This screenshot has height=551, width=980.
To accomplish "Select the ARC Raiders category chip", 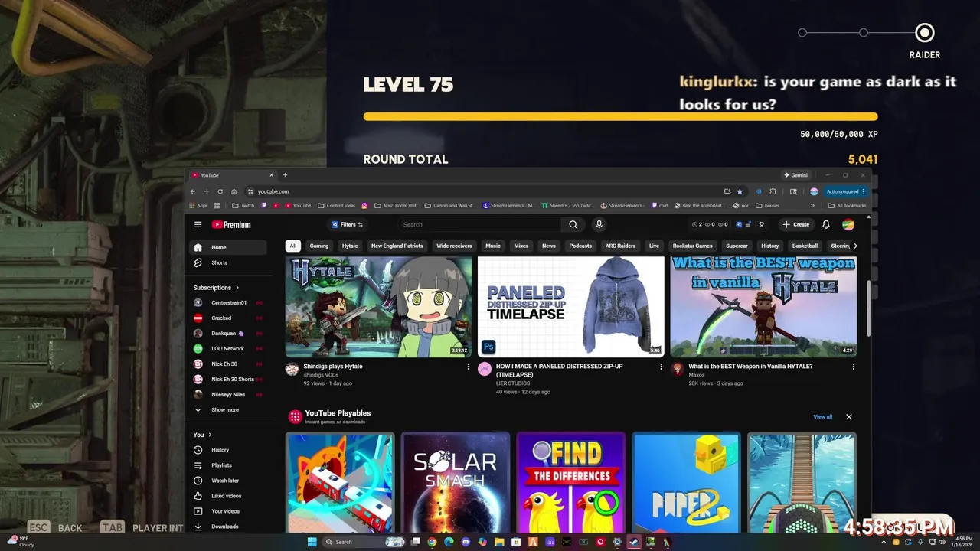I will pyautogui.click(x=620, y=246).
